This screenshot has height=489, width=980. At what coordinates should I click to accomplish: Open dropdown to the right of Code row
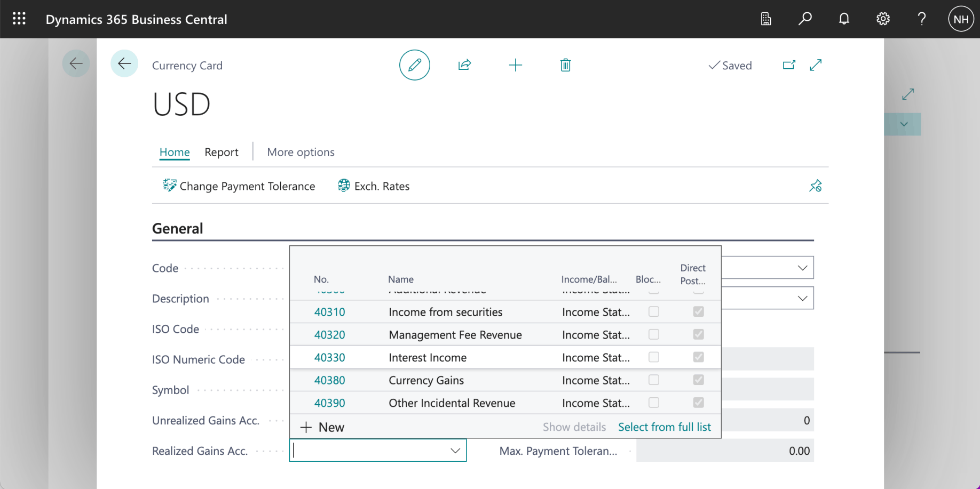click(x=802, y=268)
